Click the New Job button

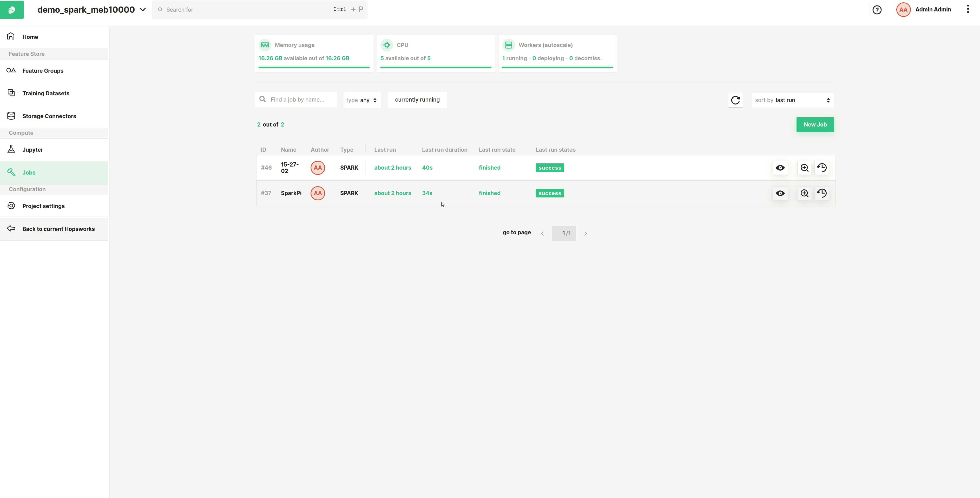click(815, 124)
